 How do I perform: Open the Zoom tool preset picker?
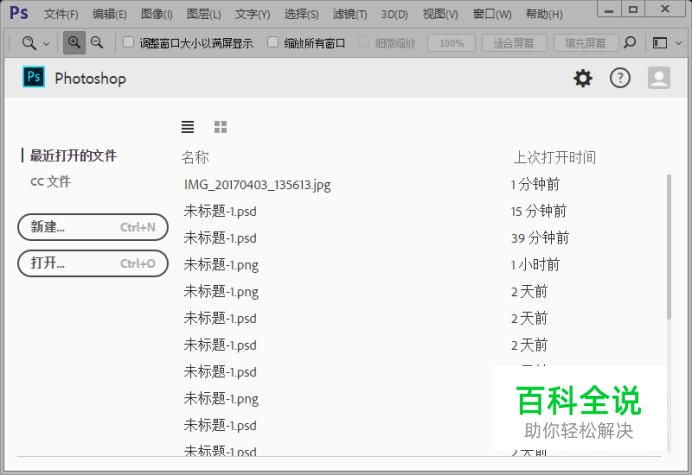tap(35, 43)
